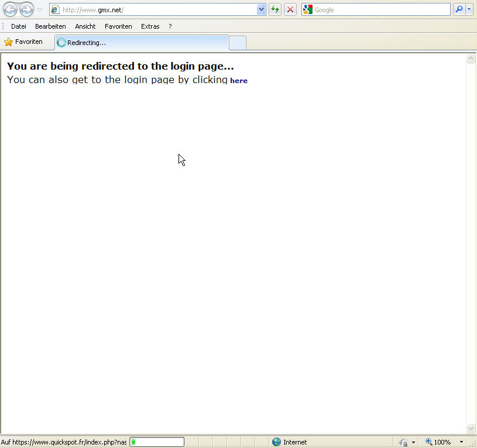
Task: Follow the 'here' login page link
Action: pyautogui.click(x=239, y=81)
